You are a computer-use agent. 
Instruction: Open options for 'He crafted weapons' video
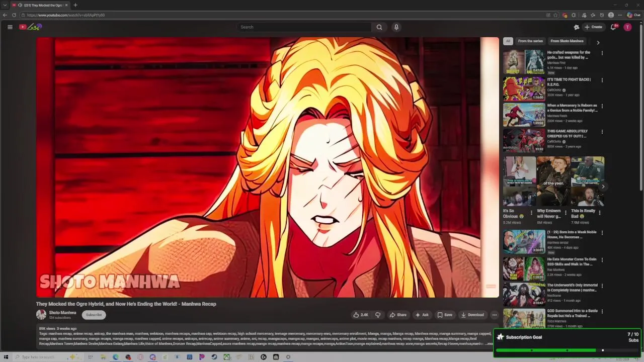(x=602, y=53)
